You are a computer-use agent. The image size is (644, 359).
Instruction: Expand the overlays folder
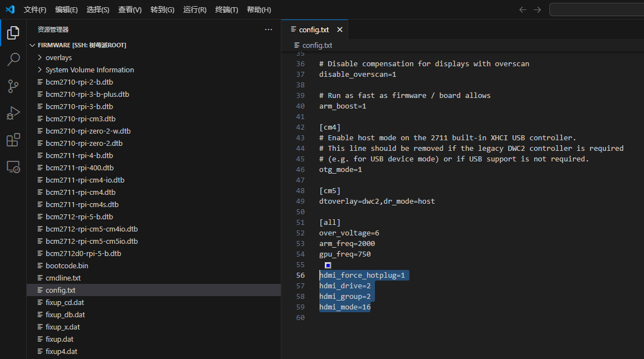pyautogui.click(x=58, y=57)
